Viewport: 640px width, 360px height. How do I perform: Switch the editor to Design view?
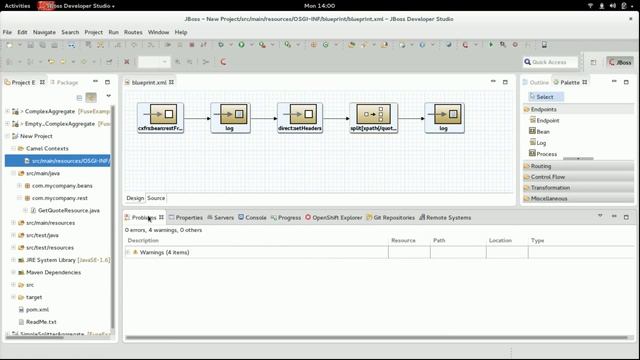(135, 198)
